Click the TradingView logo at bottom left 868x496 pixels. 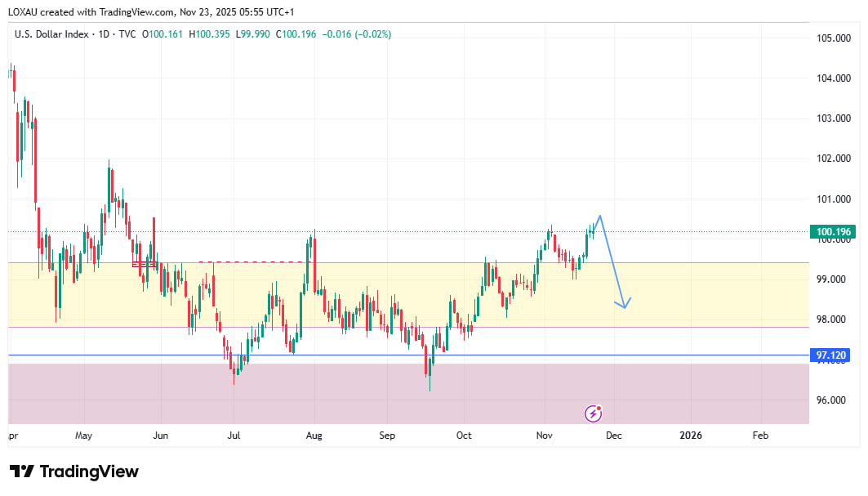click(x=74, y=471)
